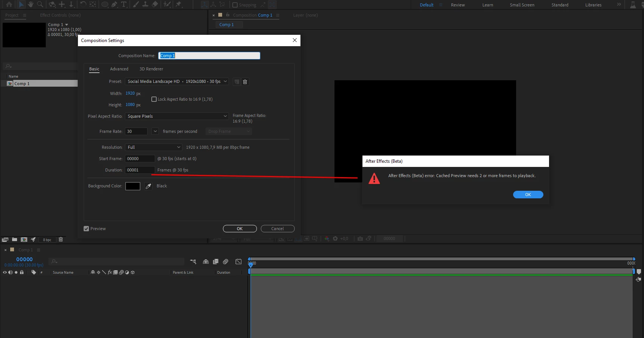Select the Ellipse shape tool
This screenshot has height=338, width=644.
point(105,5)
